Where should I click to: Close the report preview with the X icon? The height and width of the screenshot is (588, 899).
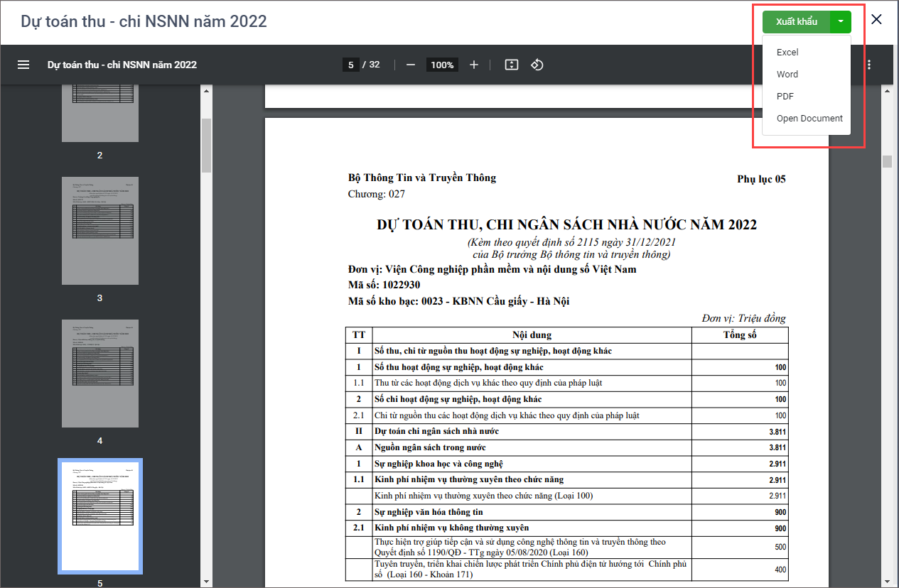876,20
